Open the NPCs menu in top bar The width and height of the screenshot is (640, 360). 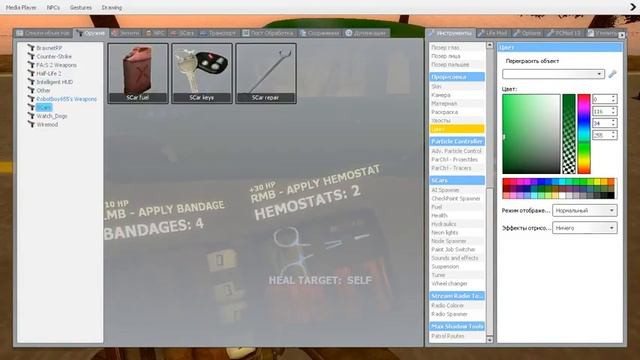[53, 7]
